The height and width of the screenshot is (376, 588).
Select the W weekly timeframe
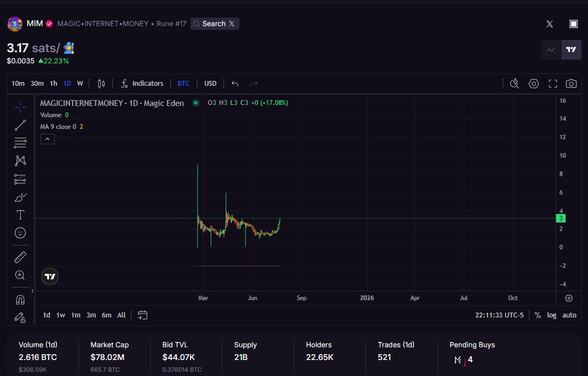pos(80,83)
